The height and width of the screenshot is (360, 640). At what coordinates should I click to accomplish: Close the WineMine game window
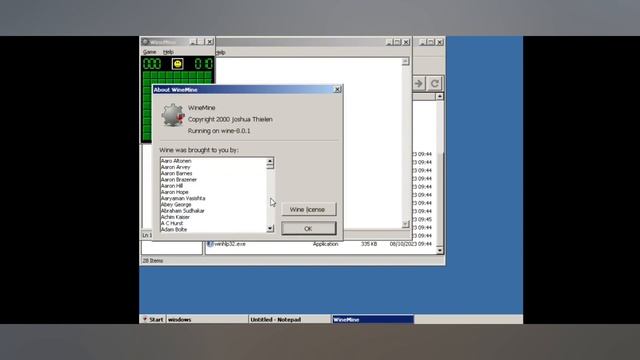(x=210, y=42)
